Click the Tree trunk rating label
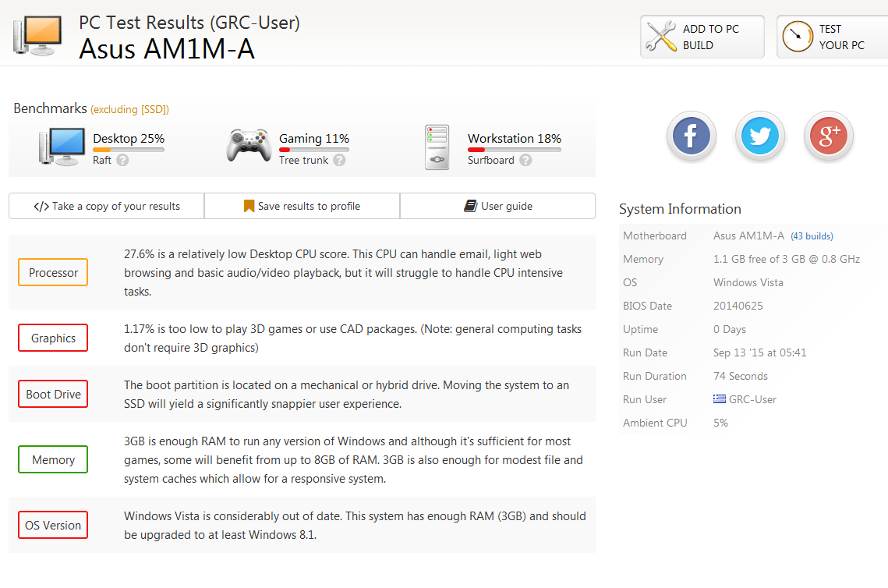Screen dimensions: 888x588 coord(303,161)
